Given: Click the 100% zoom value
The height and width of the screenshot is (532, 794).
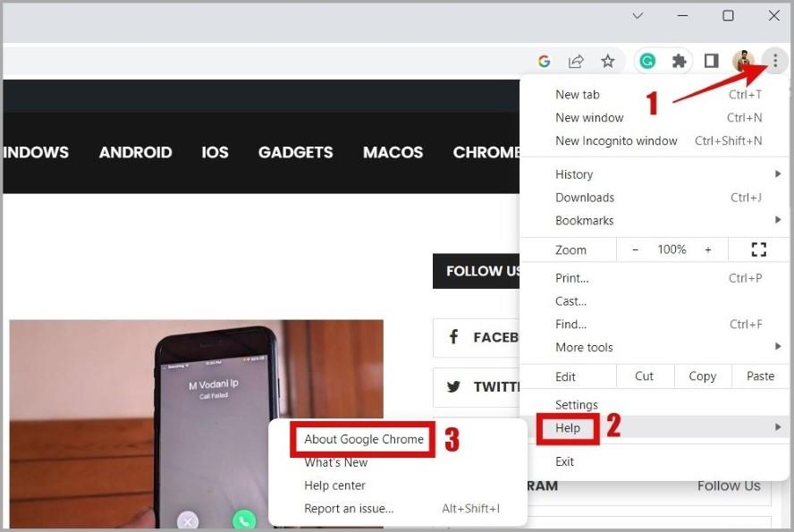Looking at the screenshot, I should [x=672, y=249].
